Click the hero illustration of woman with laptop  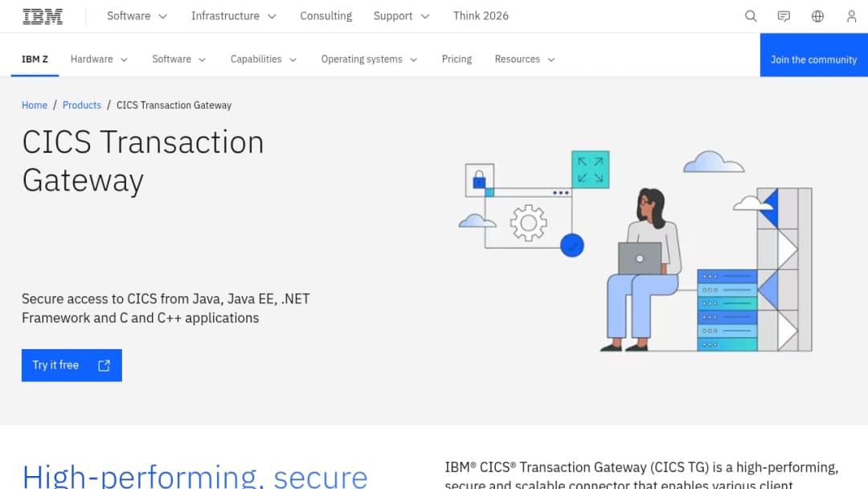coord(636,251)
